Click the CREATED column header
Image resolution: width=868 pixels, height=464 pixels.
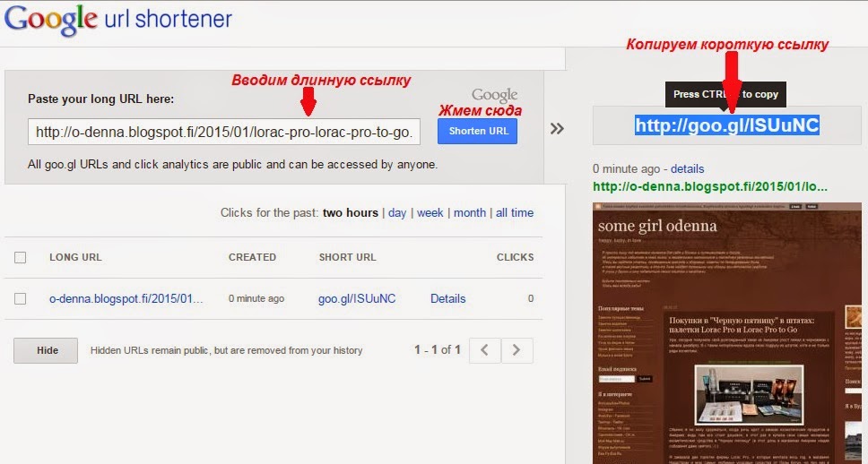point(252,257)
